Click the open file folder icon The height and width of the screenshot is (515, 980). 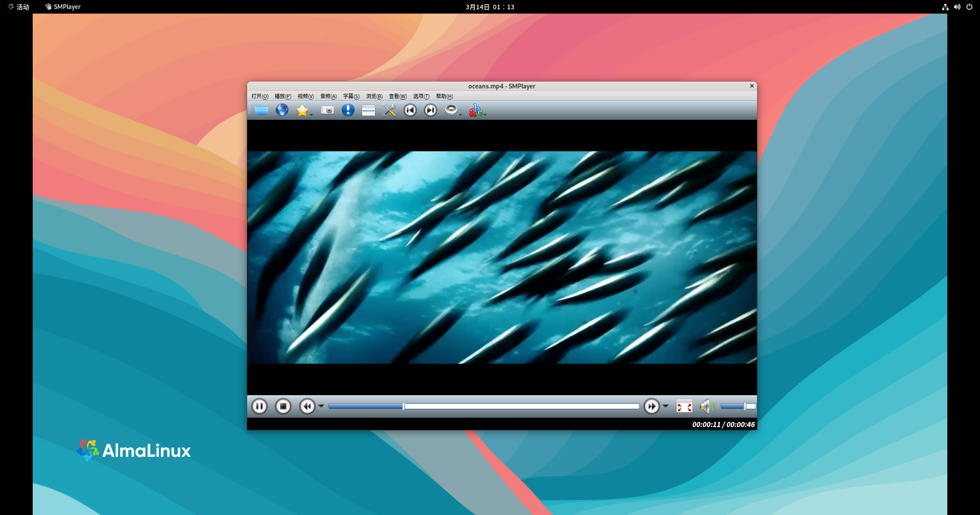coord(262,110)
